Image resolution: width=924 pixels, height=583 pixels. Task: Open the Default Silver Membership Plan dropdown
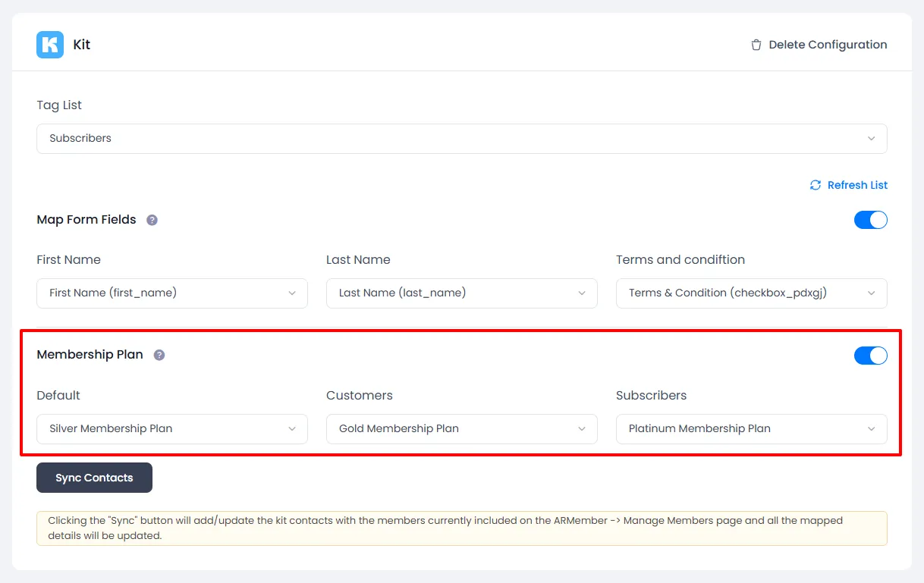coord(172,429)
